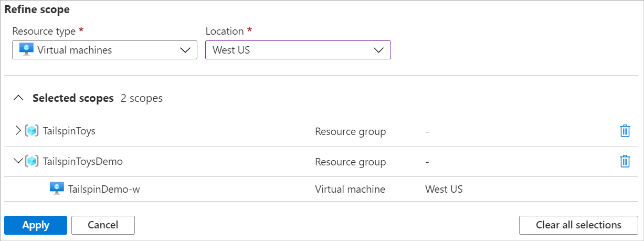Collapse the TailspinToysDemo resource group row

click(18, 162)
